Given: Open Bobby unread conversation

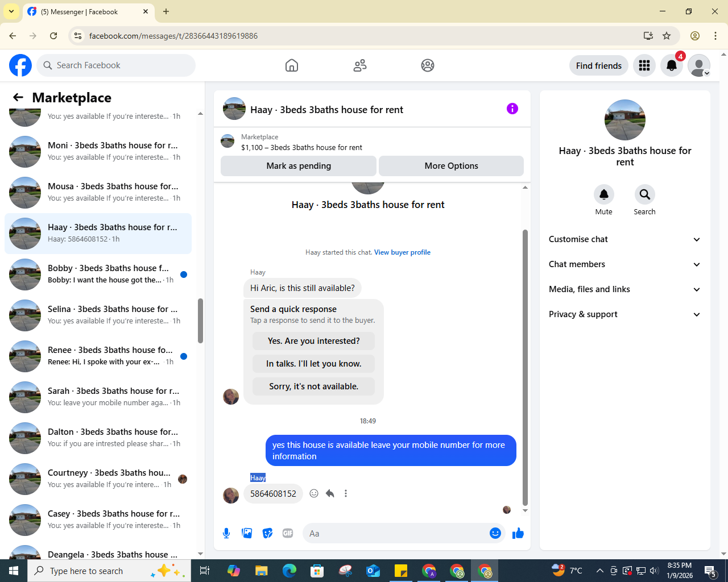Looking at the screenshot, I should (98, 275).
